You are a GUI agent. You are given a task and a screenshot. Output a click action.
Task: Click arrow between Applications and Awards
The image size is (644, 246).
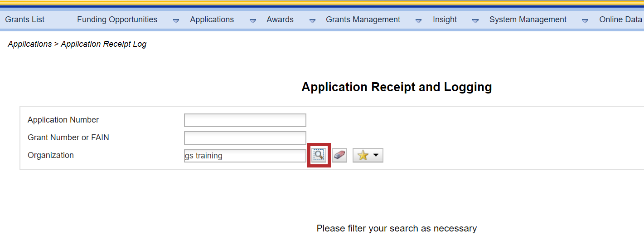click(253, 20)
